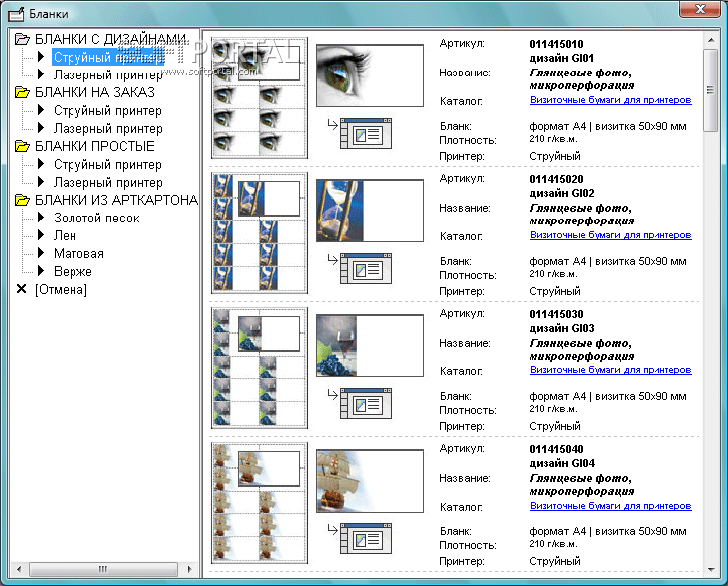The width and height of the screenshot is (728, 586).
Task: Click the hourglass business card preview
Action: 370,211
